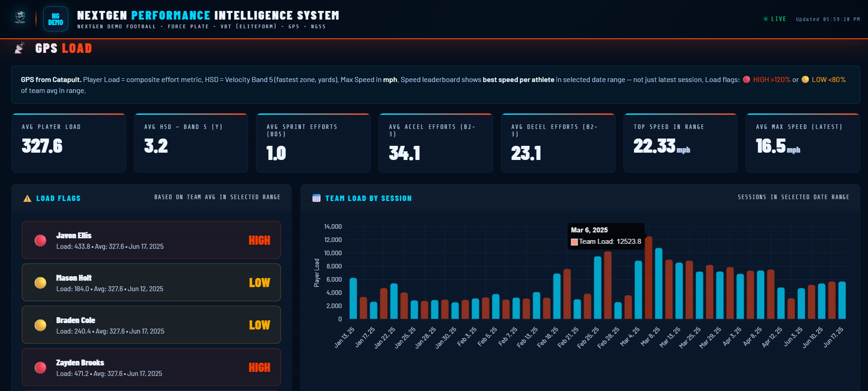The image size is (868, 391).
Task: Click the Updated 05:59:20 PM timestamp
Action: 828,19
